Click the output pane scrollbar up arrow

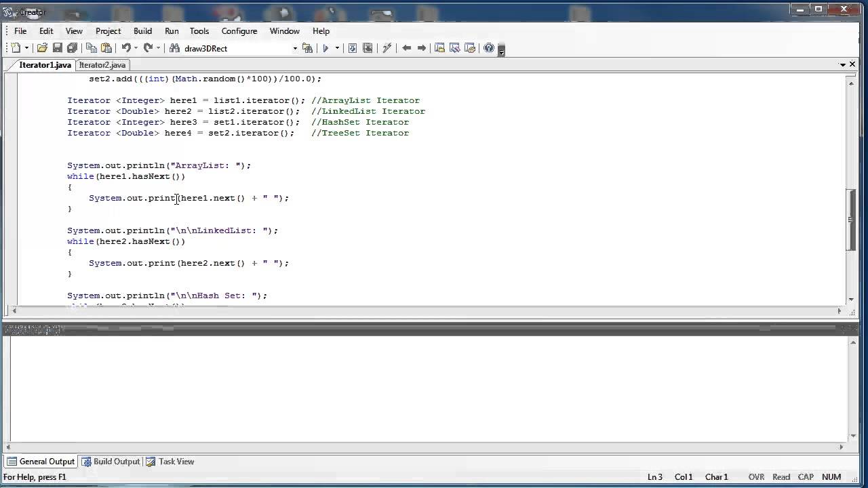(x=853, y=343)
